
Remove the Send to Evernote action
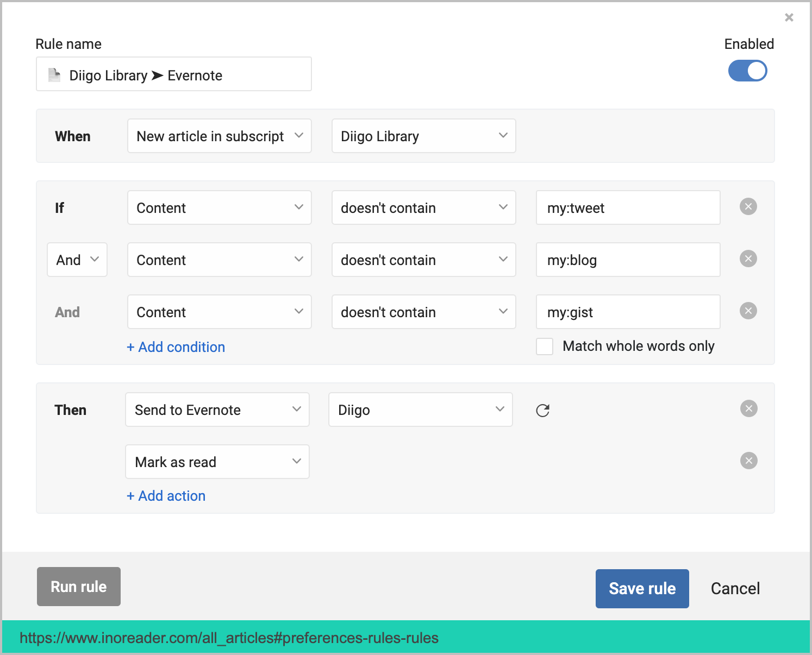pos(748,408)
